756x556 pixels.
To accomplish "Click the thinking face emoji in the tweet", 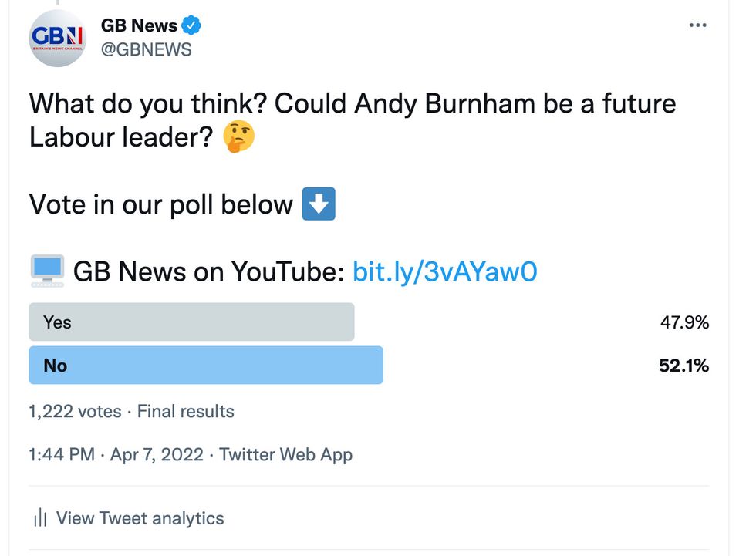I will [x=238, y=137].
